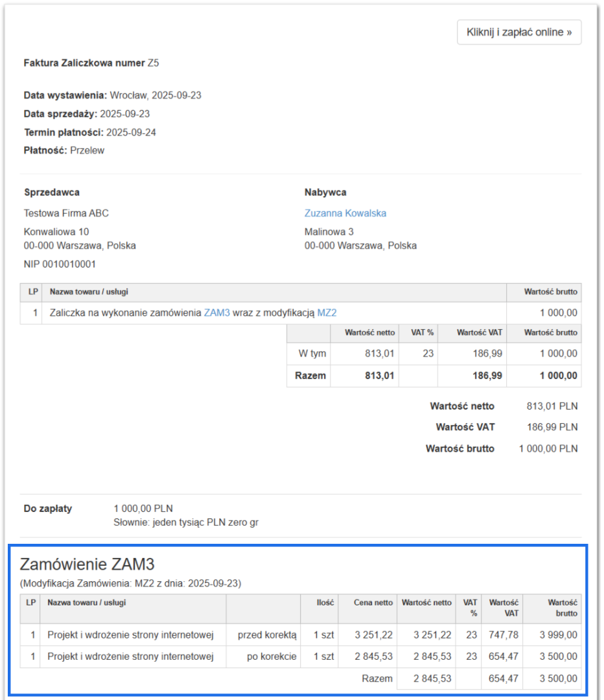The height and width of the screenshot is (700, 604).
Task: Click VAT value 186,99 in 'Razem' bold row
Action: (x=487, y=376)
